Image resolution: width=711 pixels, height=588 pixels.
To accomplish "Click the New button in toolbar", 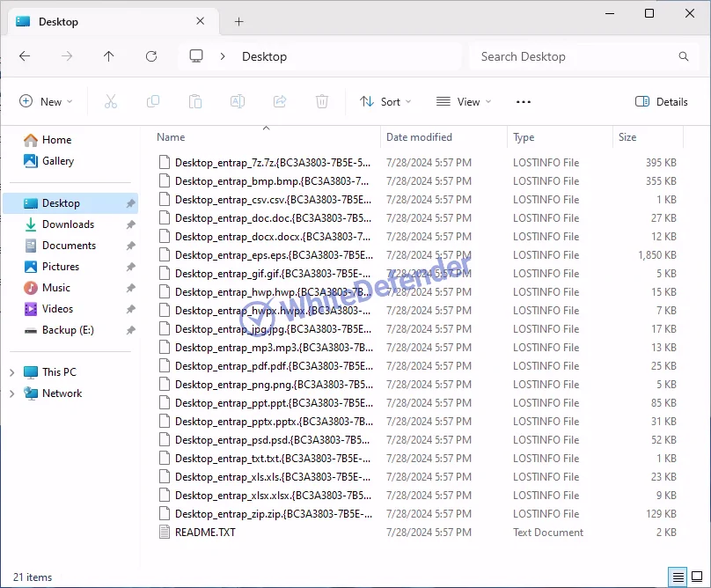I will 47,102.
